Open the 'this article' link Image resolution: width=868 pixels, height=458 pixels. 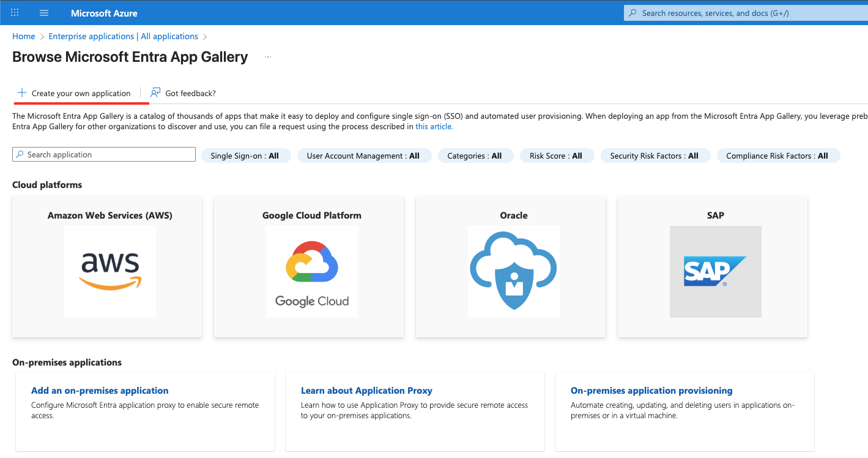pos(434,126)
